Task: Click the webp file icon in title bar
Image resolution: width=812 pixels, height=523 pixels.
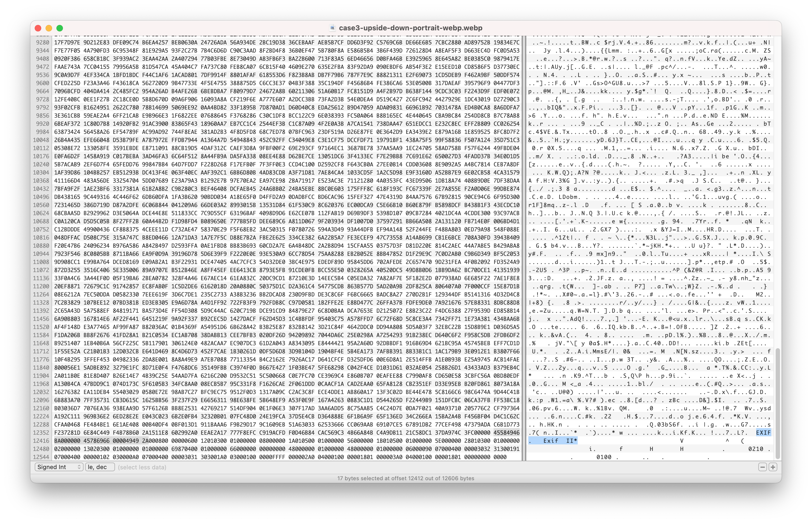Action: pos(333,28)
